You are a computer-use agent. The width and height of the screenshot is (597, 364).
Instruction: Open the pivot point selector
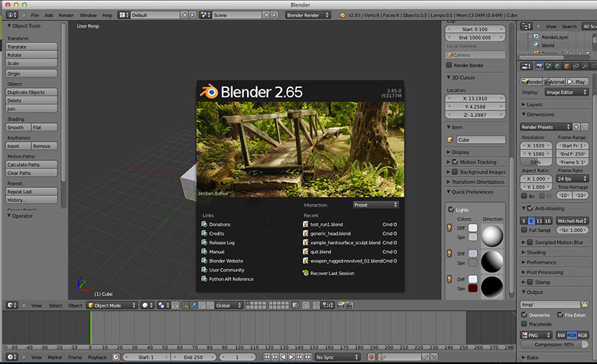click(x=163, y=305)
